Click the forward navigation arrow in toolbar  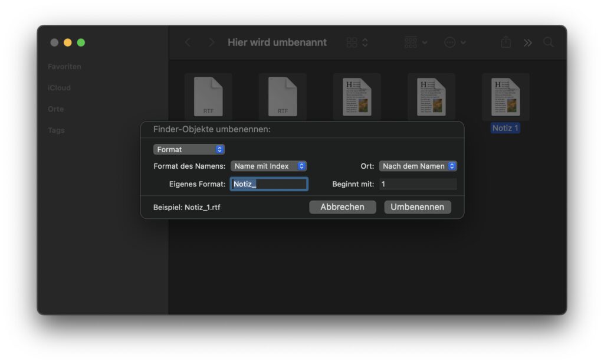(x=211, y=42)
